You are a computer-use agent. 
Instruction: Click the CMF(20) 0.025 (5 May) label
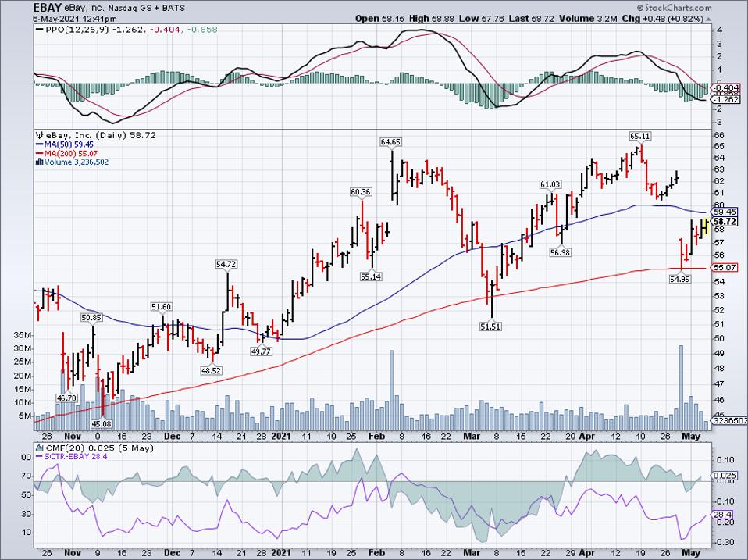100,448
